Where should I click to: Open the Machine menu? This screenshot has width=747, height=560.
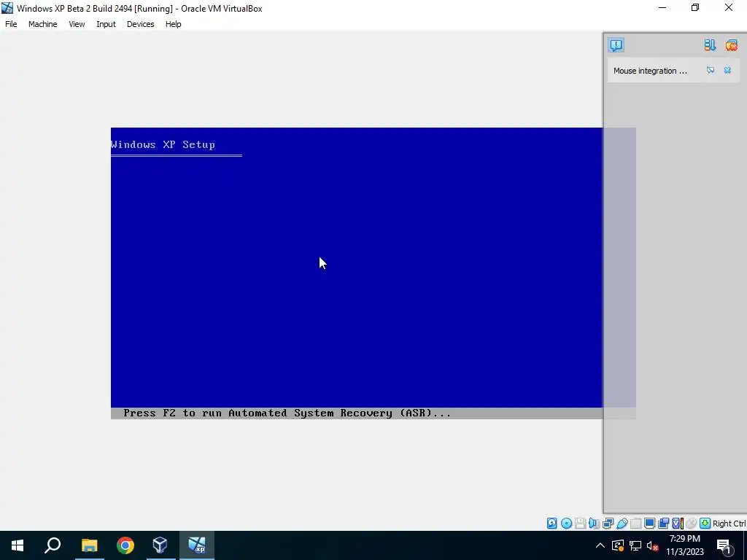click(42, 24)
